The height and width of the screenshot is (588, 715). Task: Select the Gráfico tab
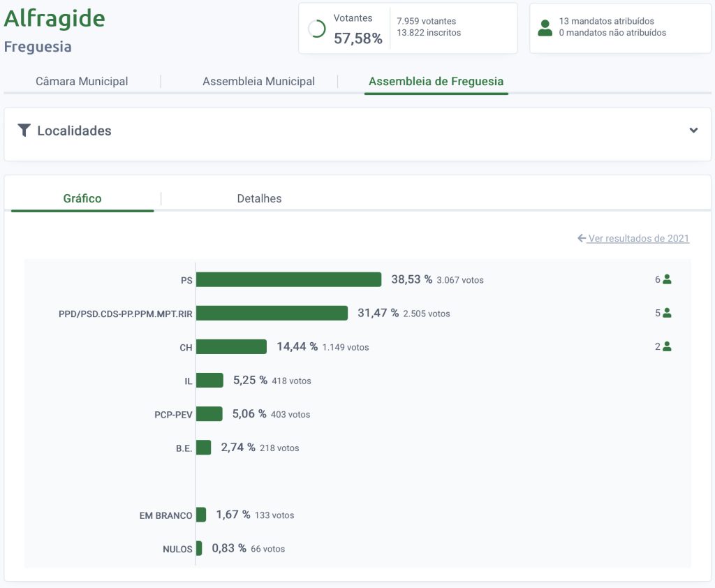[82, 198]
